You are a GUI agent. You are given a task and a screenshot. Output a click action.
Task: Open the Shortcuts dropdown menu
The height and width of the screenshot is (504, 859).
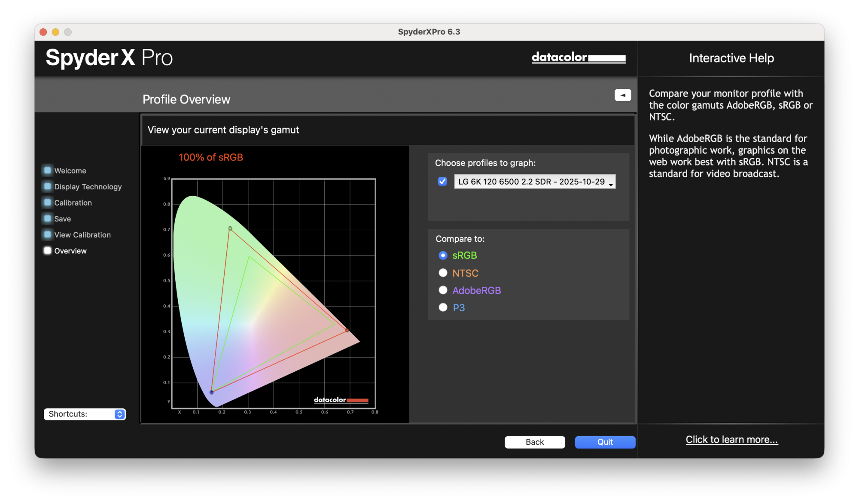(85, 414)
